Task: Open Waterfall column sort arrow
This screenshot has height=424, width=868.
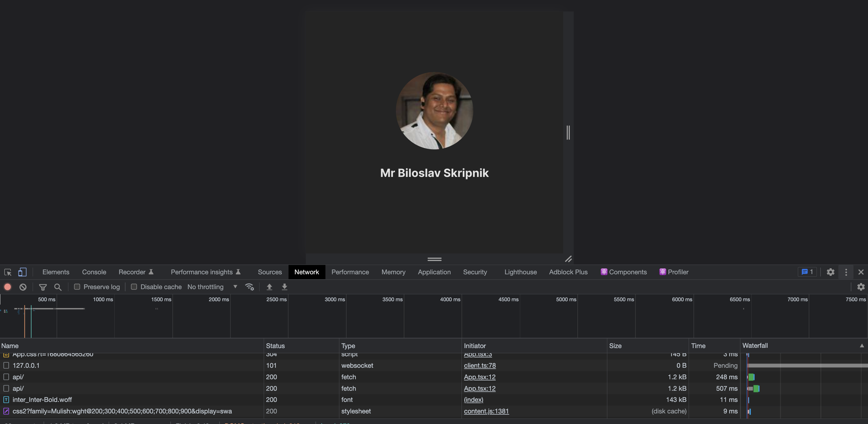Action: point(862,345)
